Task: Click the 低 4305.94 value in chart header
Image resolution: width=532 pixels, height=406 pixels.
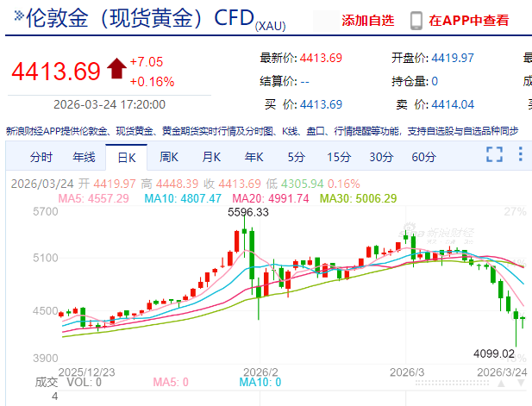Action: (x=303, y=184)
